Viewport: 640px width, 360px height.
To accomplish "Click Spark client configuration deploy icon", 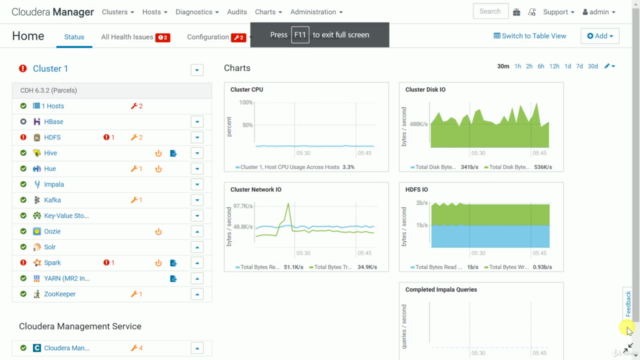I will 173,263.
